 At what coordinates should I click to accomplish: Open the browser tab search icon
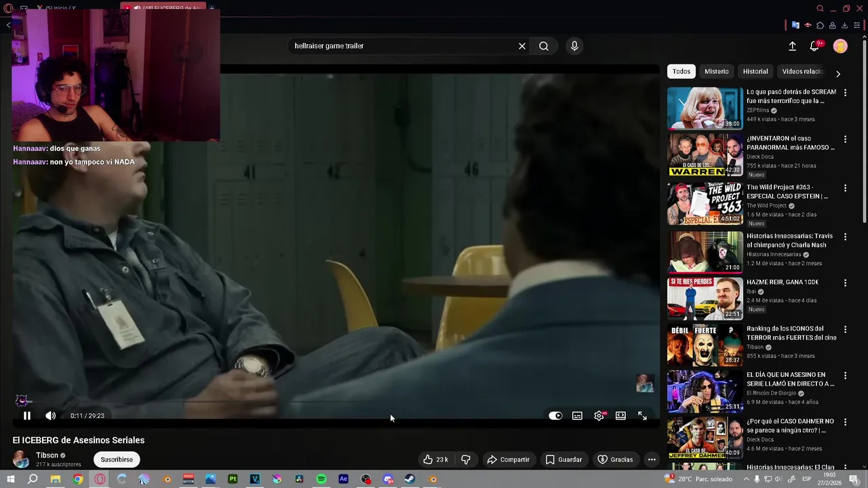(820, 8)
